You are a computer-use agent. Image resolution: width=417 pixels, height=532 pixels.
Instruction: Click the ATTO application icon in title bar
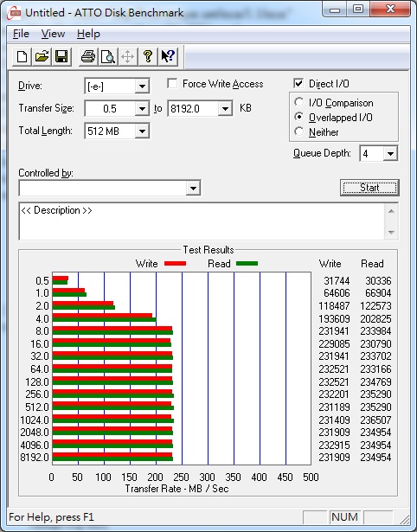[14, 13]
